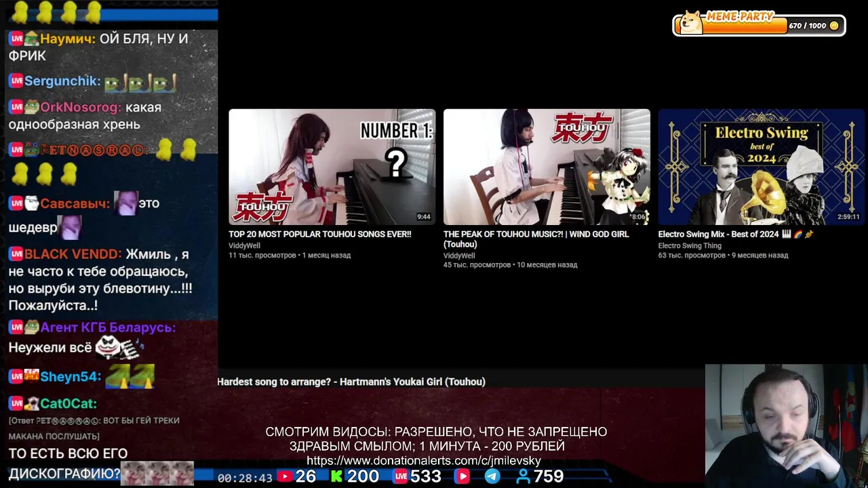Click the red play-button icon before Telegram
The width and height of the screenshot is (868, 488).
pyautogui.click(x=462, y=476)
